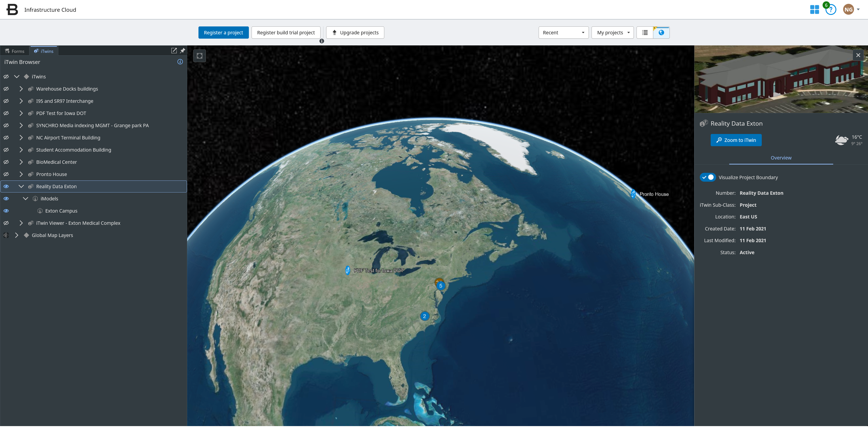Click Zoom to iTwin button
Viewport: 868px width, 434px height.
pos(736,140)
